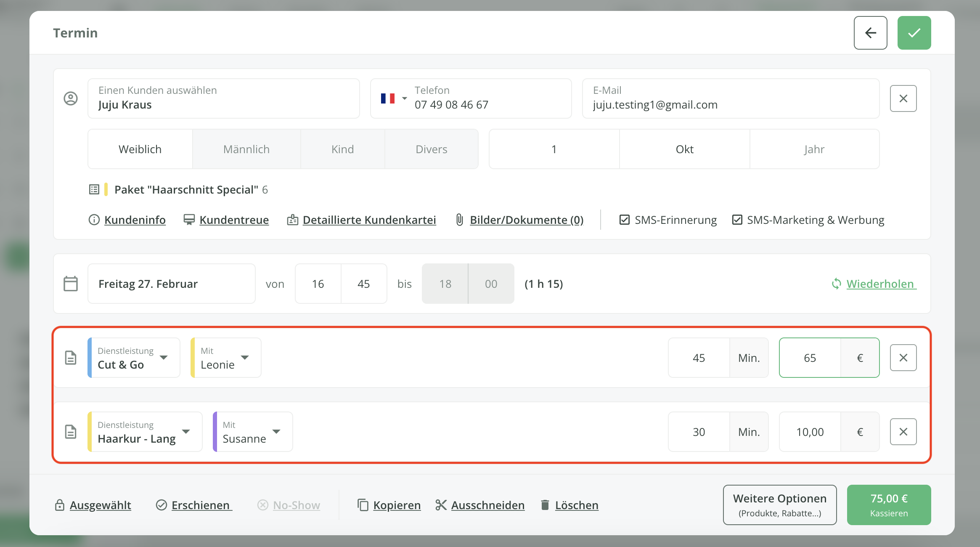Delete the Haarkur - Lang service row

903,432
